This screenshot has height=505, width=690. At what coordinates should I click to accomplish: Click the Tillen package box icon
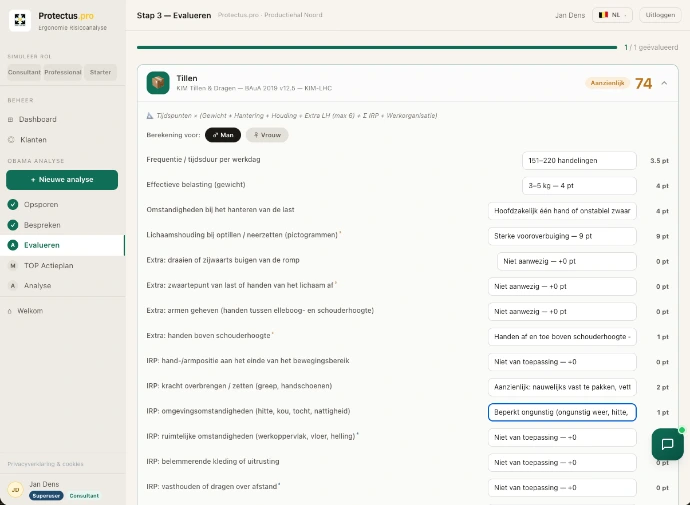(158, 83)
